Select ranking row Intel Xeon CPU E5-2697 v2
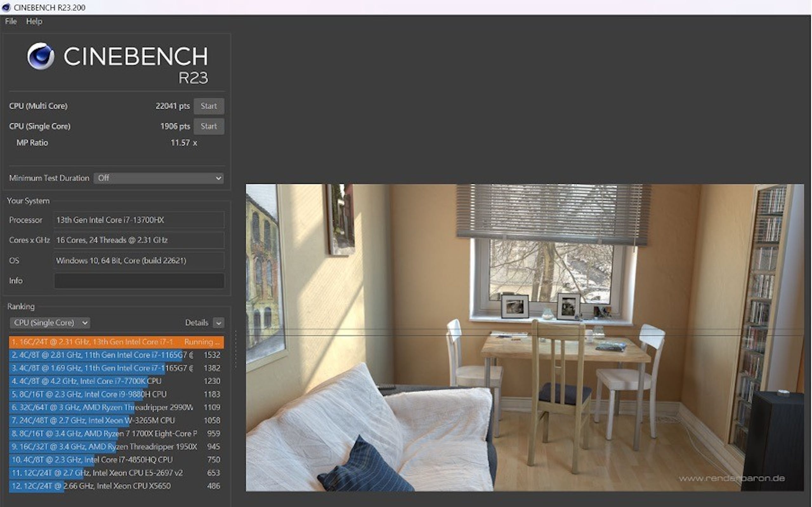Viewport: 812px width, 507px height. (116, 473)
